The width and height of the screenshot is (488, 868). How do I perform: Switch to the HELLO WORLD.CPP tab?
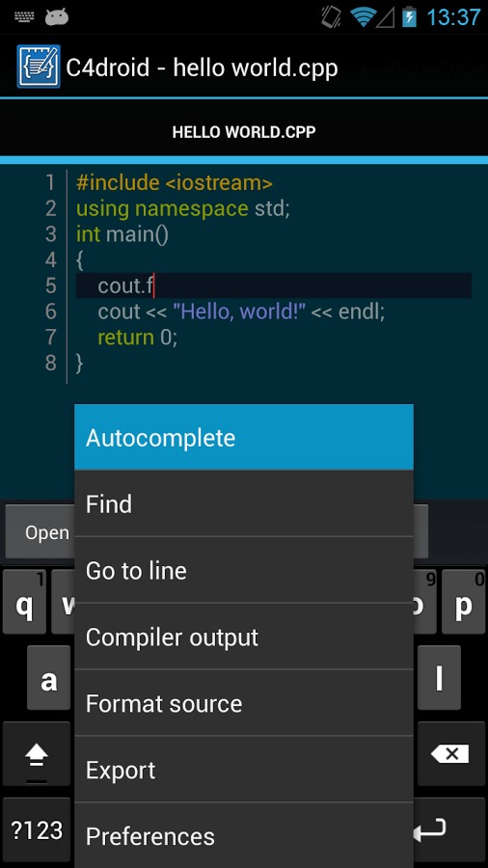pos(244,132)
